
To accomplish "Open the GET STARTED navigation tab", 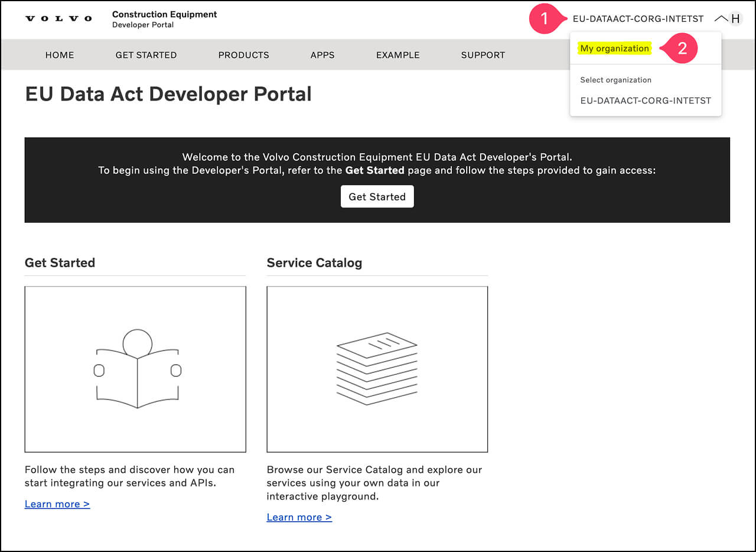I will pyautogui.click(x=146, y=55).
